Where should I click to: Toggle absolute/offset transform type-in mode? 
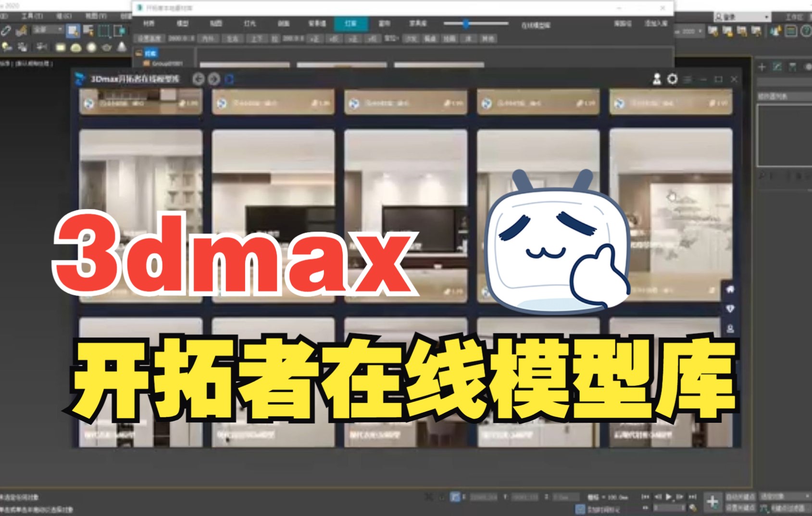click(455, 497)
